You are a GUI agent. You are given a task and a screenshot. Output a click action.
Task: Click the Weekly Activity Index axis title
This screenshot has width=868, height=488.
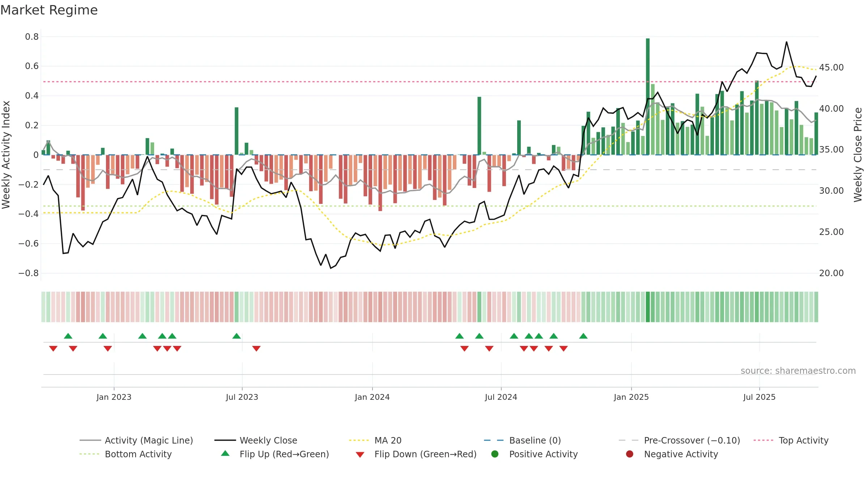pos(6,155)
